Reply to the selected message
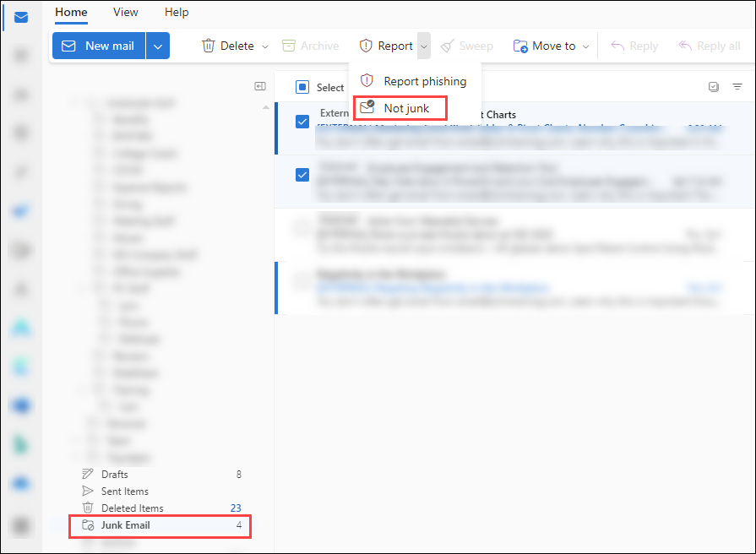Screen dimensions: 756x554 point(634,46)
